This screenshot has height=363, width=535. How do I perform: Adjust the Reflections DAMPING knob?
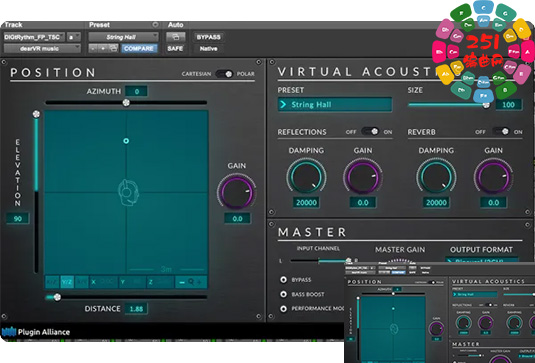pyautogui.click(x=306, y=177)
